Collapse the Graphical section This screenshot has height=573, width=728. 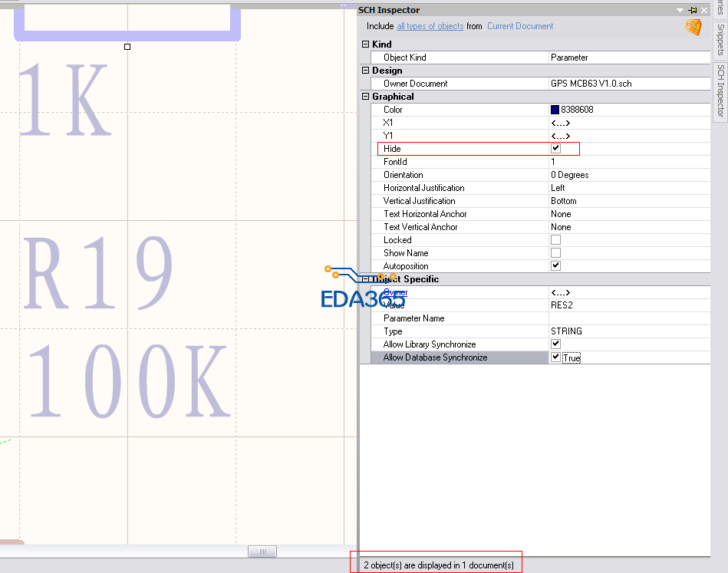365,96
